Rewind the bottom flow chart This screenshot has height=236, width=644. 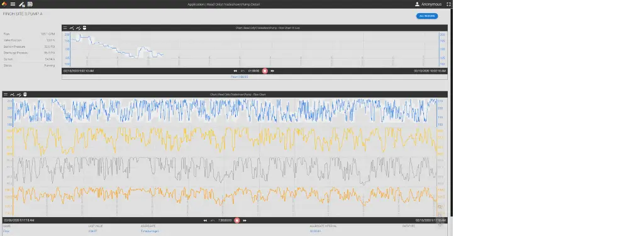[x=205, y=221]
